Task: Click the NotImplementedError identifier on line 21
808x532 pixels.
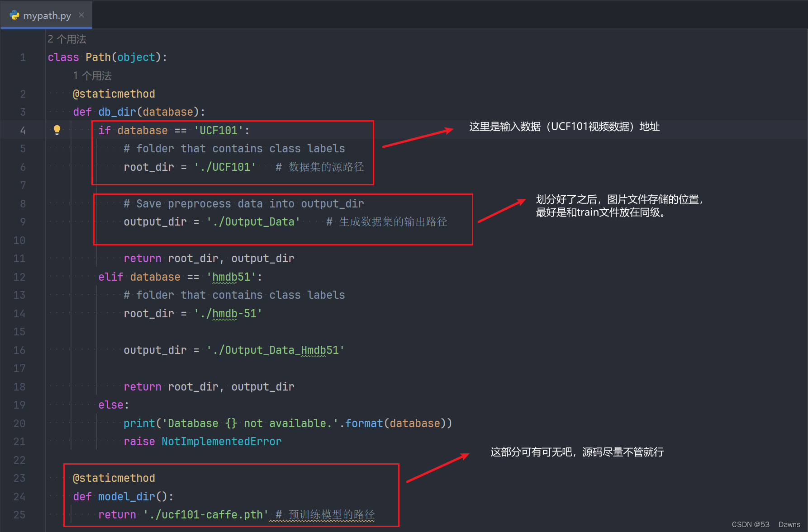Action: (221, 441)
